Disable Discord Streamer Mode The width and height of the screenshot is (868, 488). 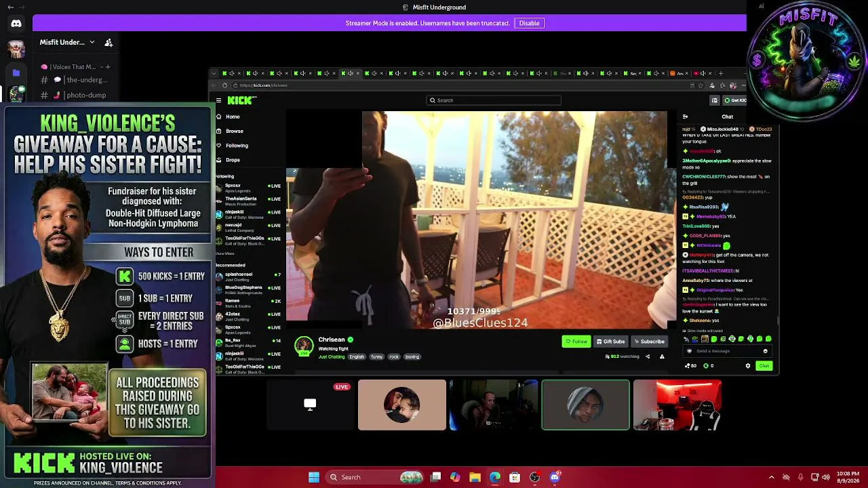coord(529,23)
